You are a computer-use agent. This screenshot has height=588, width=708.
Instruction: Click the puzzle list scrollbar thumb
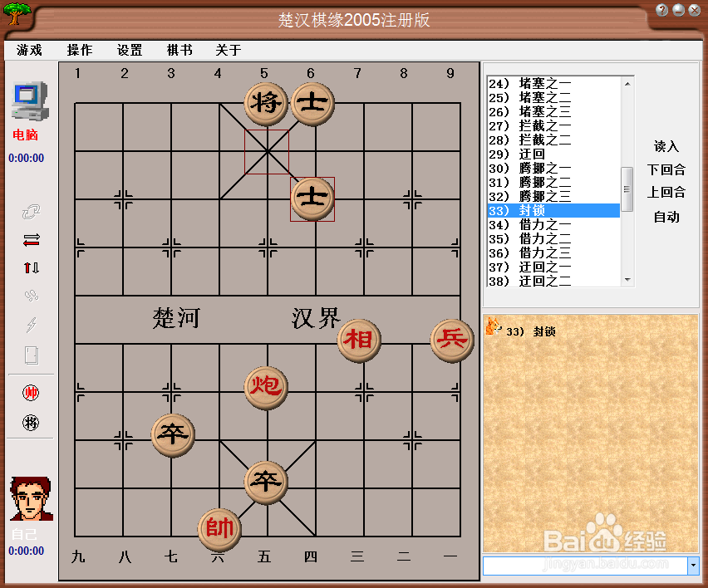[627, 189]
